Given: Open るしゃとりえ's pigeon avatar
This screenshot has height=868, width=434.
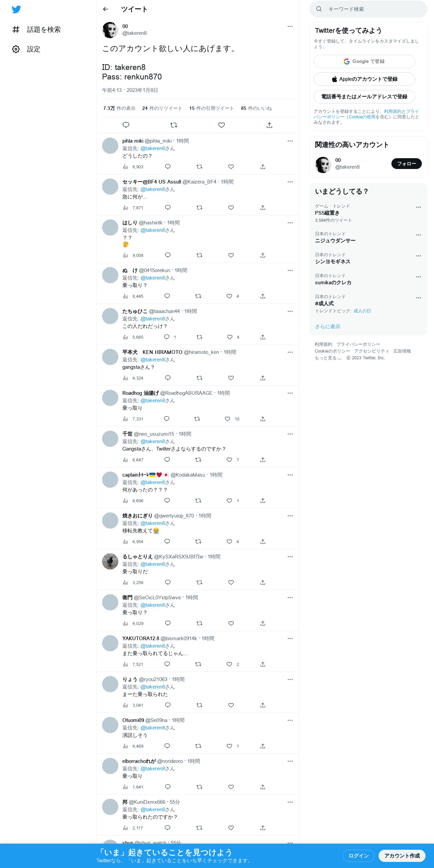Looking at the screenshot, I should click(x=110, y=561).
